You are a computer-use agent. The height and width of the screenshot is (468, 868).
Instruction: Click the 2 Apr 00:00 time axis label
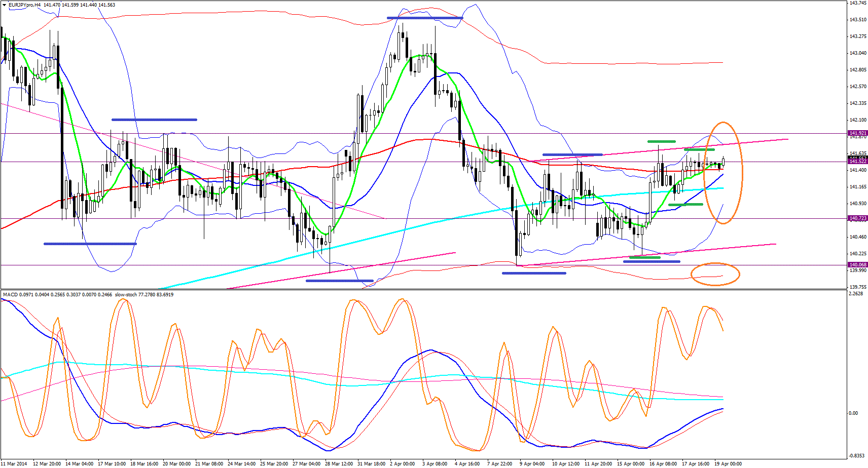[x=403, y=464]
